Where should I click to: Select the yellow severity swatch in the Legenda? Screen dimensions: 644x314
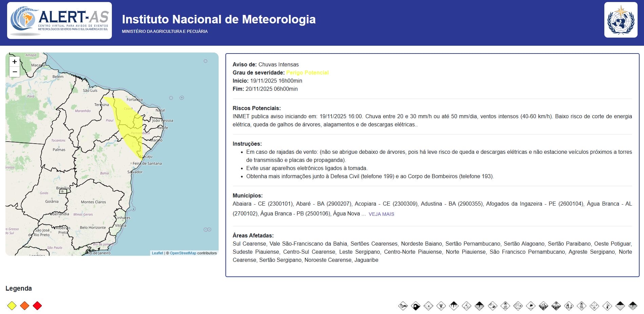pyautogui.click(x=11, y=305)
